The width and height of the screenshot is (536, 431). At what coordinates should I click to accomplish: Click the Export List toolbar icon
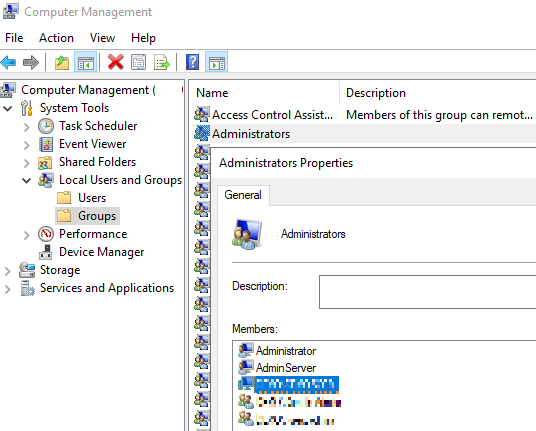[162, 63]
